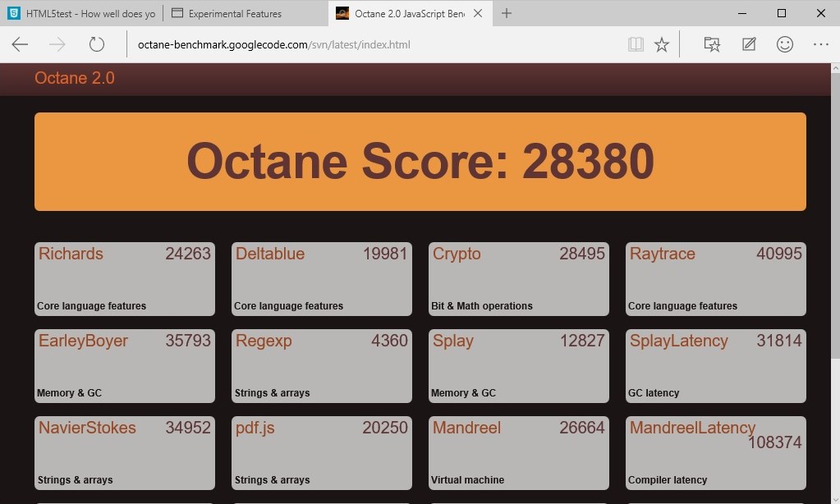
Task: Click the EarleyBoyer score 35793
Action: [x=188, y=341]
